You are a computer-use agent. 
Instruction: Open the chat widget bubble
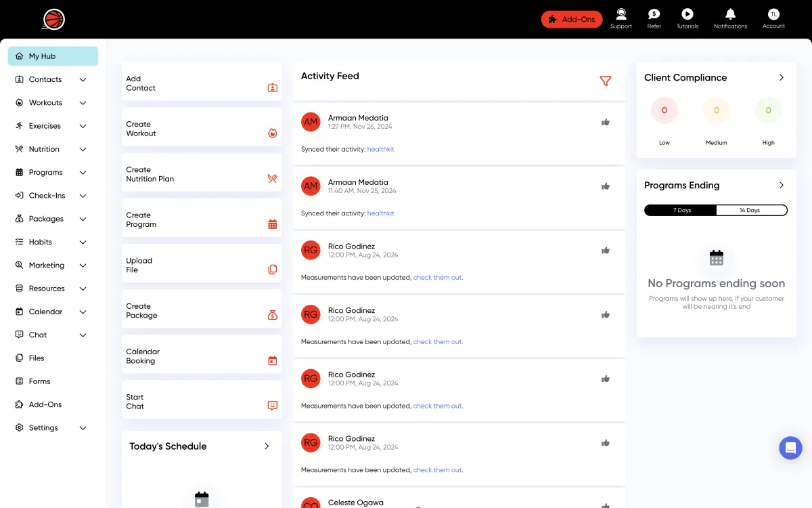coord(790,448)
